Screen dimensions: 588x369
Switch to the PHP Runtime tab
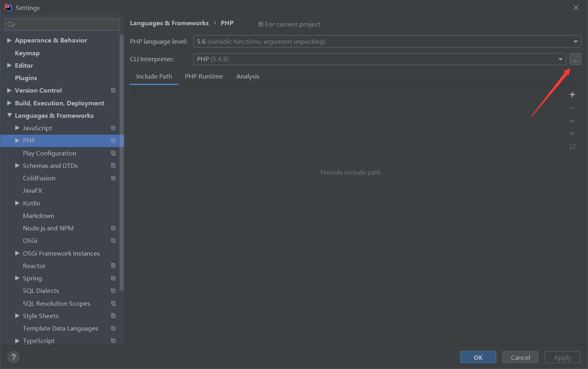(204, 76)
